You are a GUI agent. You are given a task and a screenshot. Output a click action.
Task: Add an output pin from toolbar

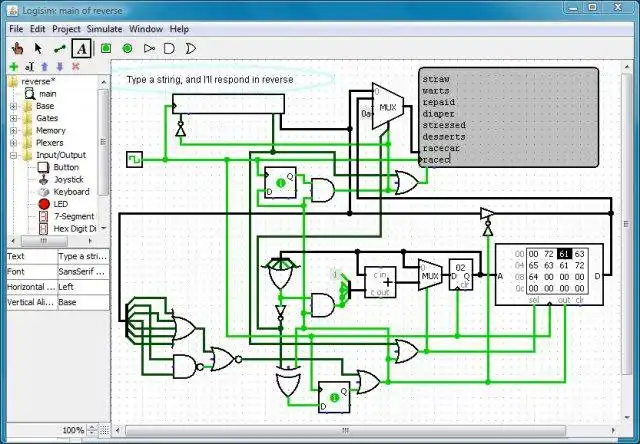[127, 48]
